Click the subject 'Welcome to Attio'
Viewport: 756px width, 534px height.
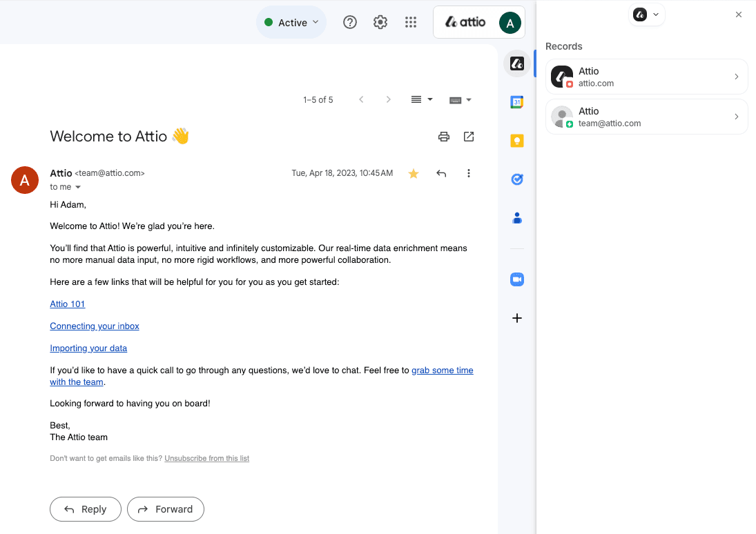(x=108, y=137)
